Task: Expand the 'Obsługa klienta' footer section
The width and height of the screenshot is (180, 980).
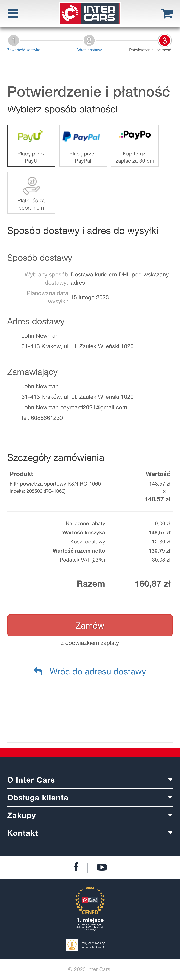Action: (90, 797)
